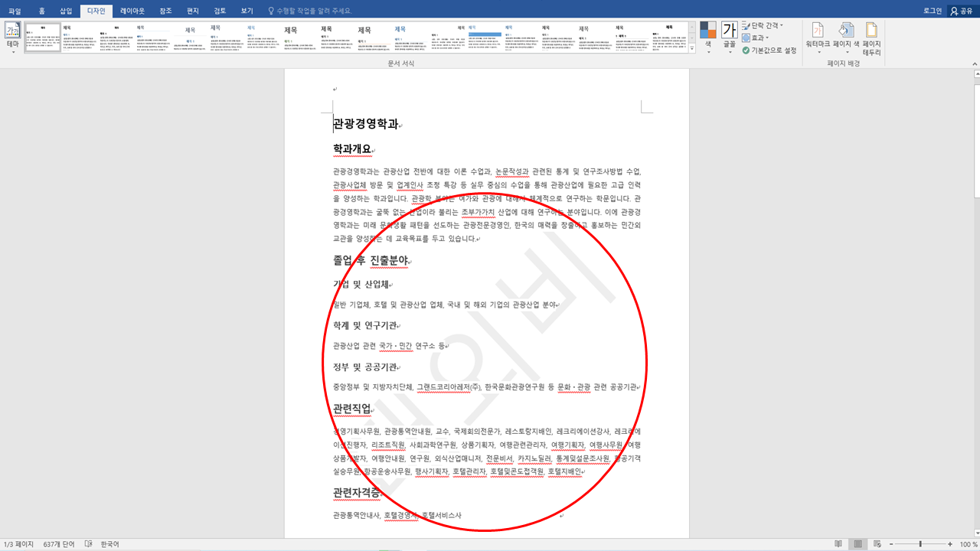
Task: Select the style set with blue banner heading
Action: point(485,37)
